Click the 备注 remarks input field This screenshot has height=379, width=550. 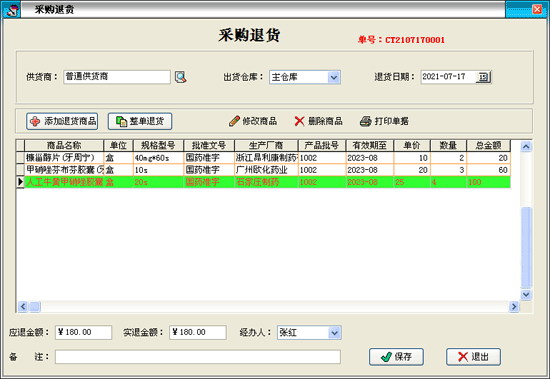198,357
